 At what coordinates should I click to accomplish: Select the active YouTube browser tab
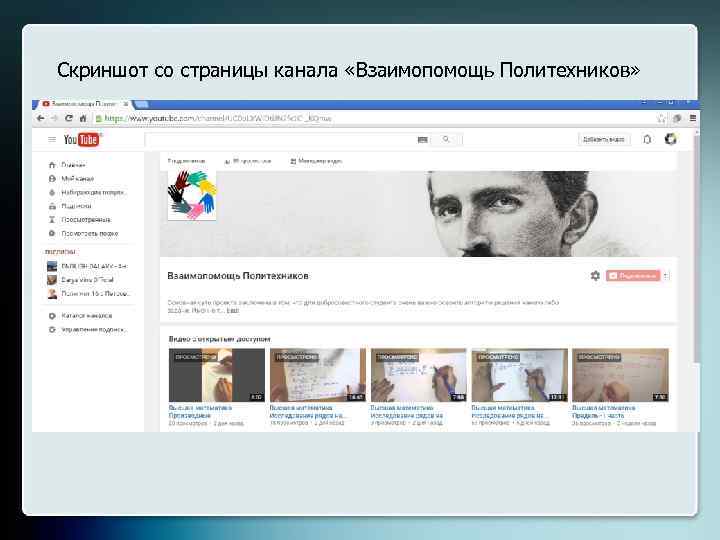pos(84,104)
